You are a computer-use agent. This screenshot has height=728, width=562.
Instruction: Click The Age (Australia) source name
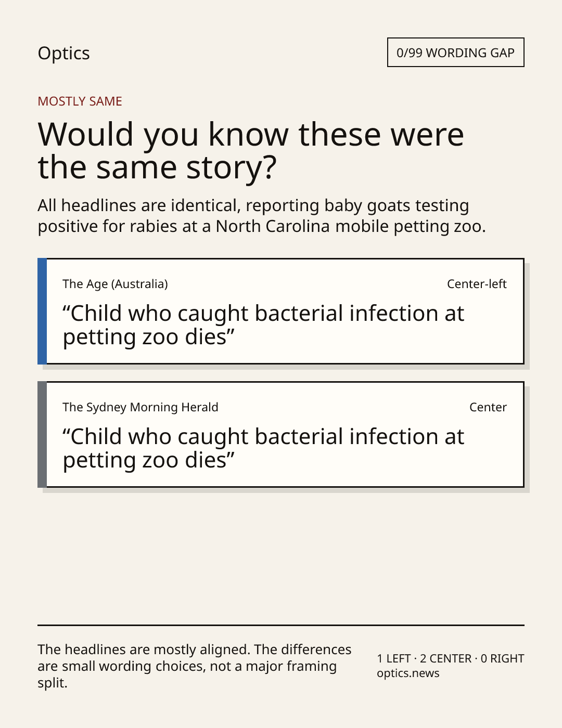click(x=115, y=284)
